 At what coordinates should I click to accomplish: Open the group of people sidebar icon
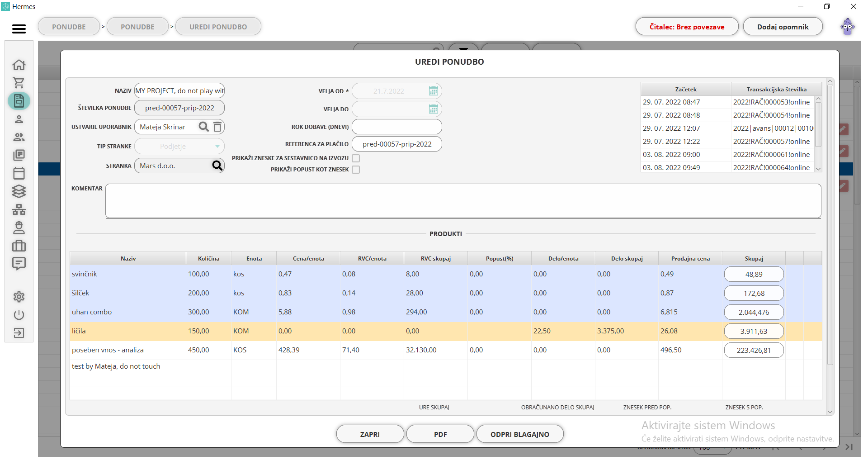tap(19, 137)
